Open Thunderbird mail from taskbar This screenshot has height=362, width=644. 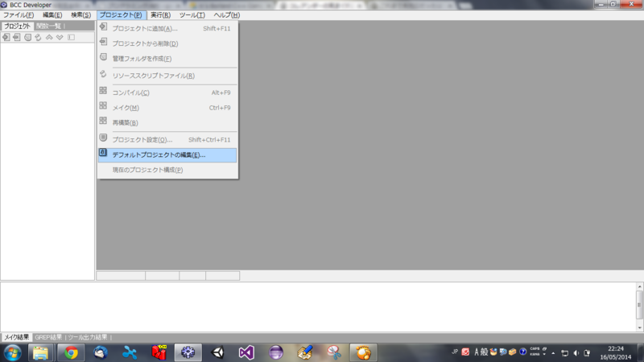[x=100, y=353]
